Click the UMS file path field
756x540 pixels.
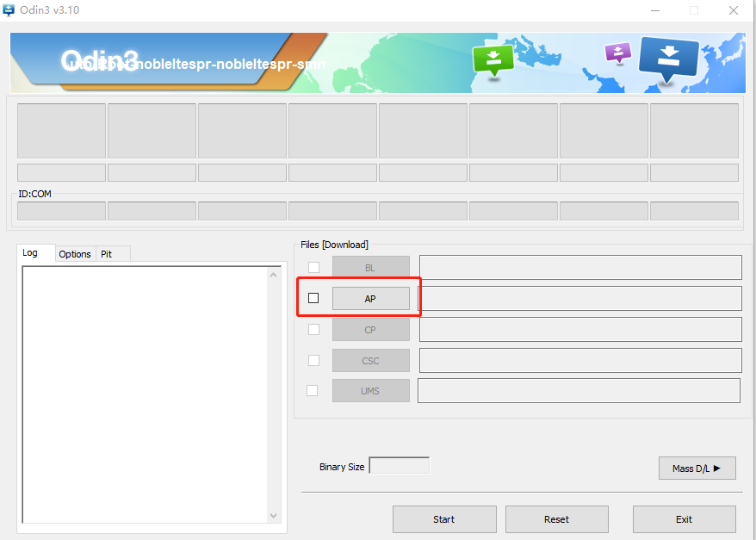pos(579,390)
